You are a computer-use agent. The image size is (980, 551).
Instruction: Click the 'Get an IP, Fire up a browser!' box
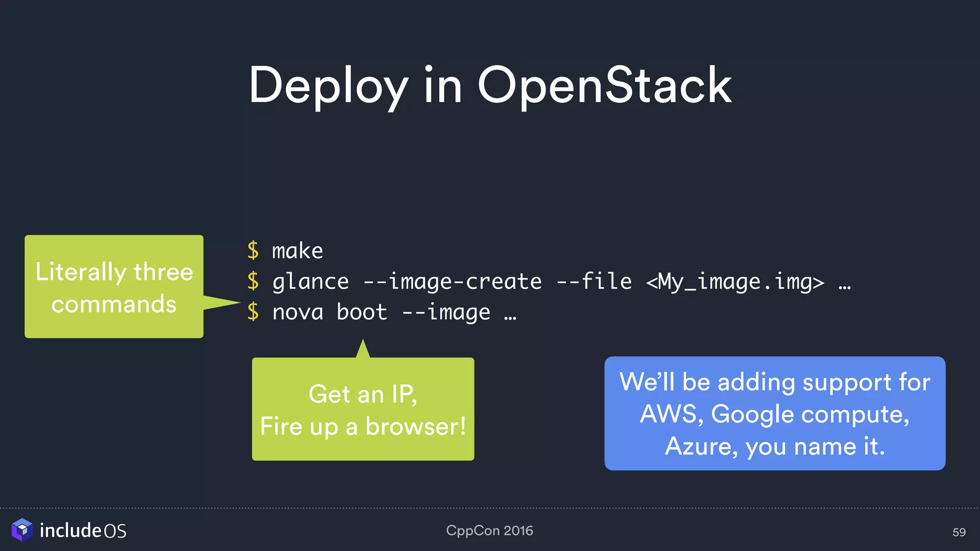point(363,409)
